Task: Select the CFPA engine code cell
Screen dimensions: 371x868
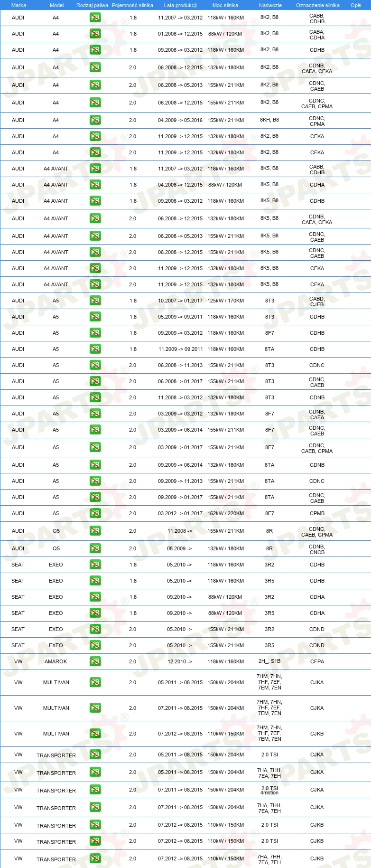Action: click(317, 661)
